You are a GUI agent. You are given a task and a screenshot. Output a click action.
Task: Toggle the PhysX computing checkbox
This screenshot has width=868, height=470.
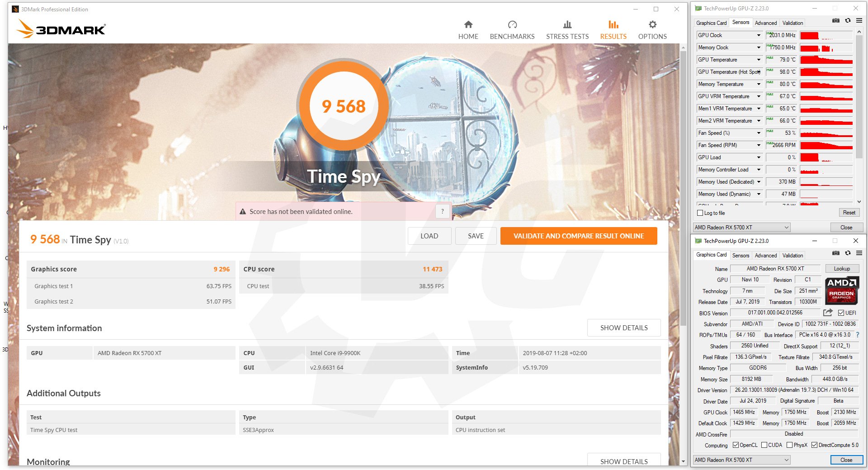789,445
